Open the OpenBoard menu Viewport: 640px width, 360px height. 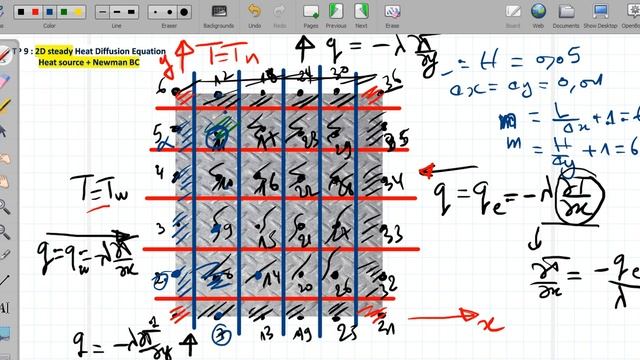coord(631,16)
